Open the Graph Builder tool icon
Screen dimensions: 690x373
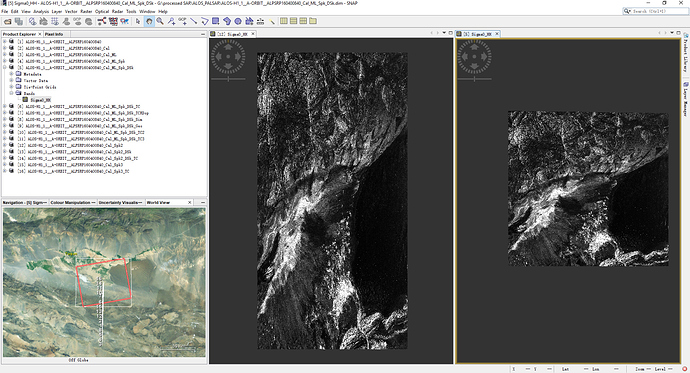click(x=102, y=21)
